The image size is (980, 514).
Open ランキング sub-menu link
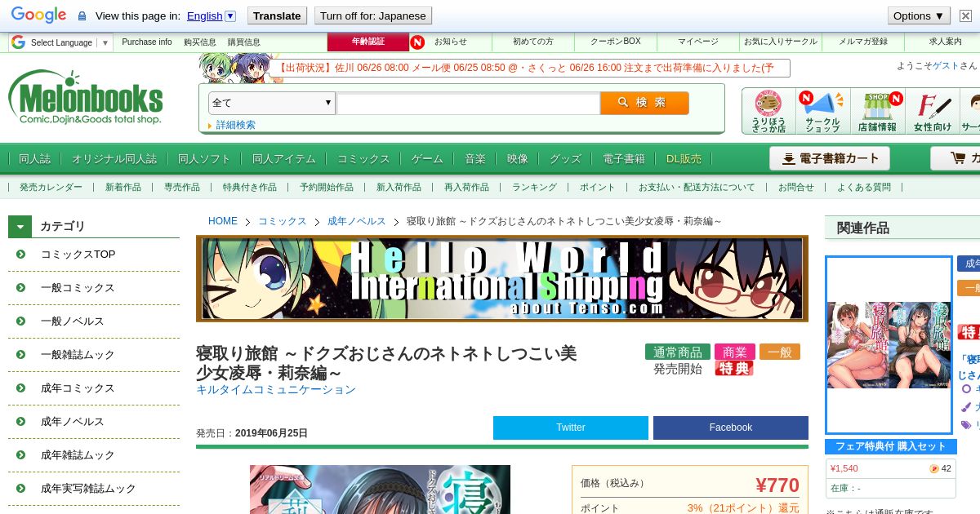(x=534, y=187)
